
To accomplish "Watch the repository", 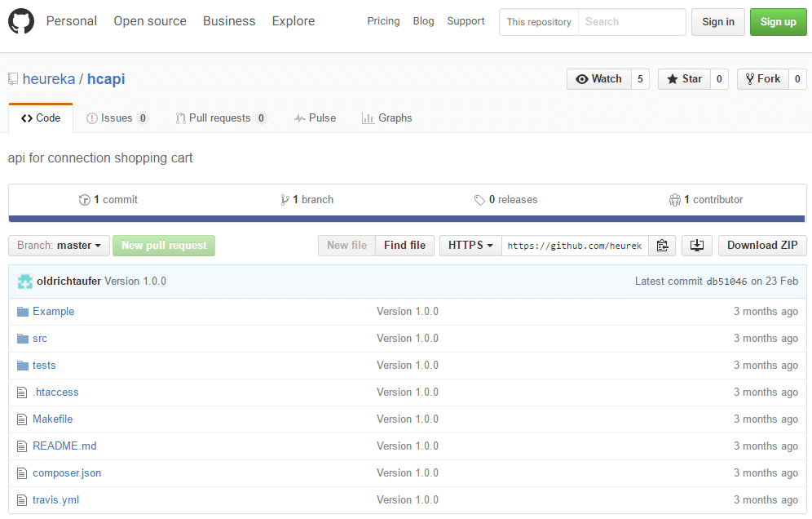I will coord(599,79).
